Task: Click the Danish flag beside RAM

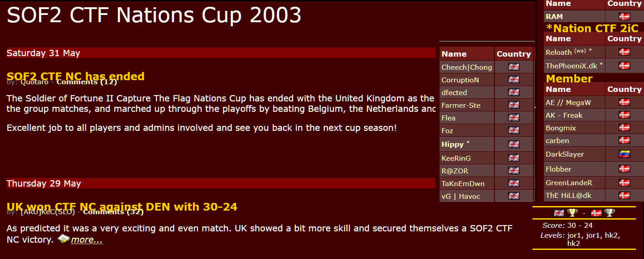Action: pyautogui.click(x=624, y=17)
